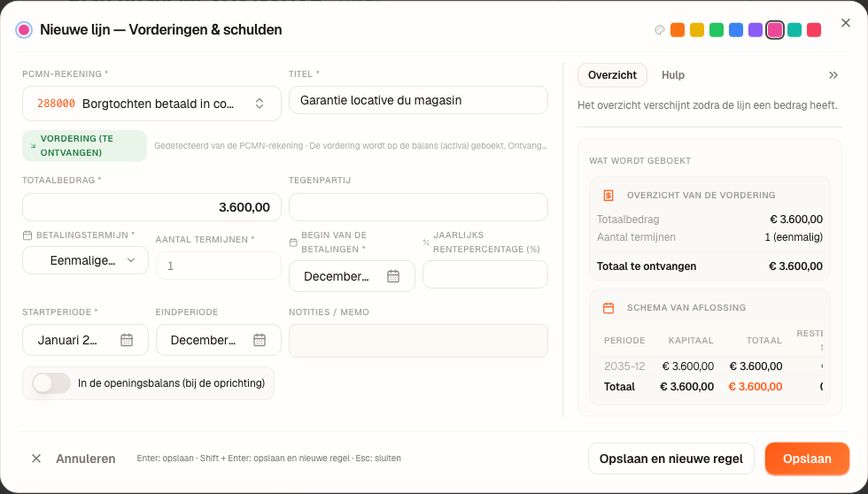Image resolution: width=868 pixels, height=494 pixels.
Task: Switch to the Hulp tab
Action: [x=673, y=75]
